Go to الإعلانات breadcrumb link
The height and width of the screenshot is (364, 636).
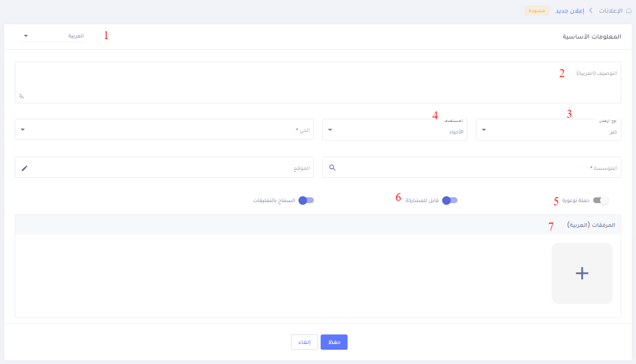click(x=609, y=11)
